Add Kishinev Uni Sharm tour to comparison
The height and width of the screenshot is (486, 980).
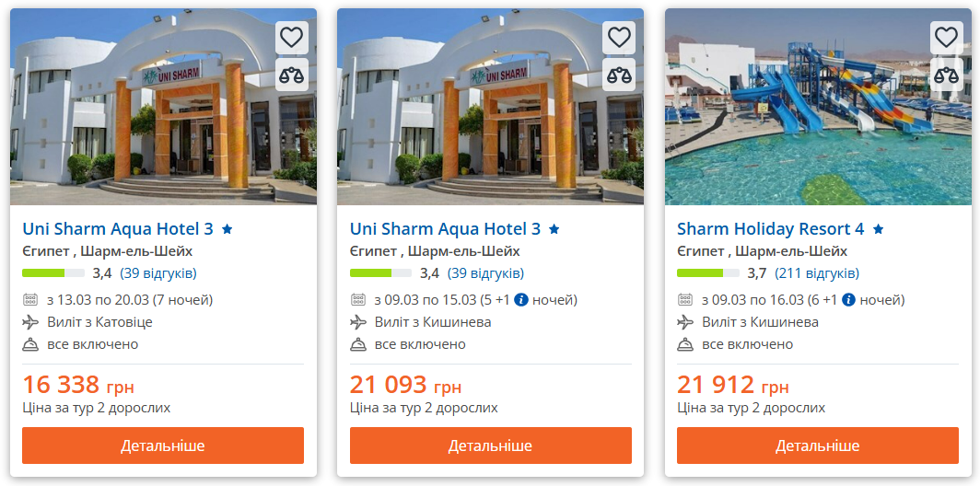619,75
